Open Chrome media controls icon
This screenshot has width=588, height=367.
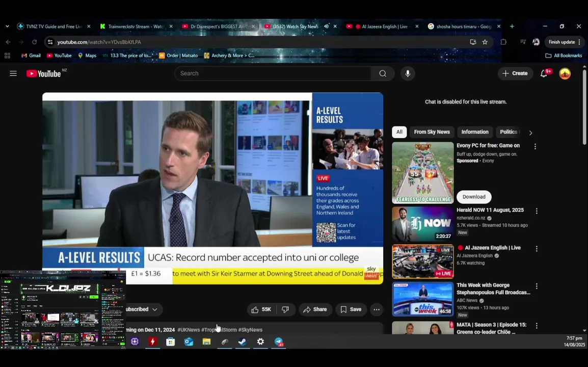[x=523, y=42]
